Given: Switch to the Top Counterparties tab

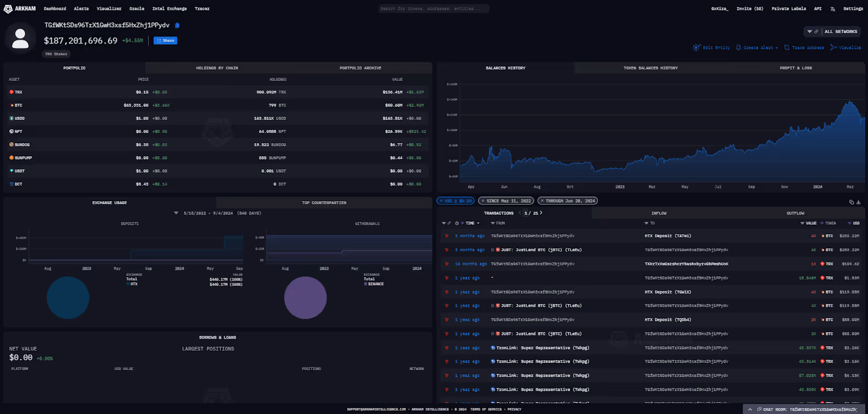Looking at the screenshot, I should coord(324,203).
